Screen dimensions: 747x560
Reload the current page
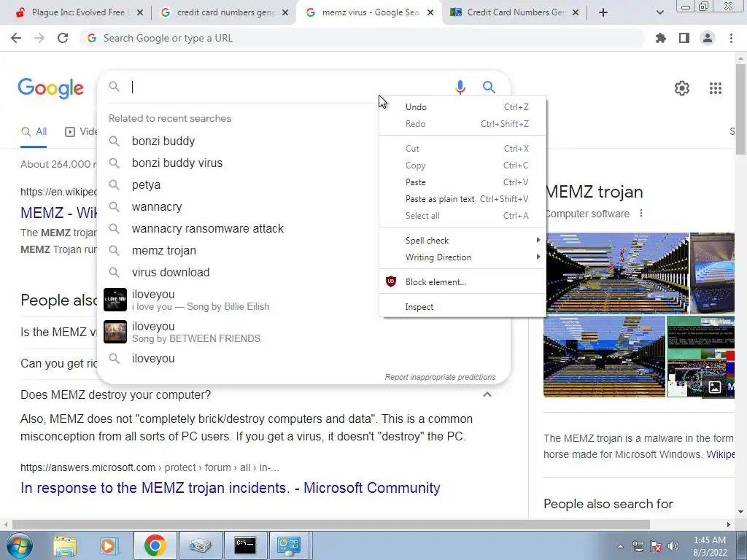pos(63,38)
